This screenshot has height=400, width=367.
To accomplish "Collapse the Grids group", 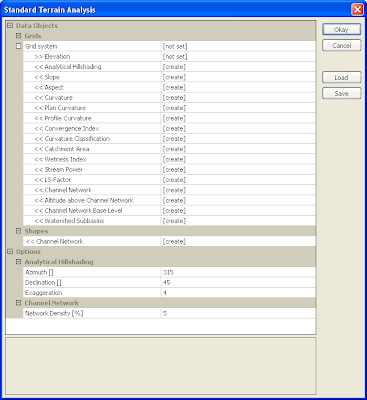I will pyautogui.click(x=18, y=36).
